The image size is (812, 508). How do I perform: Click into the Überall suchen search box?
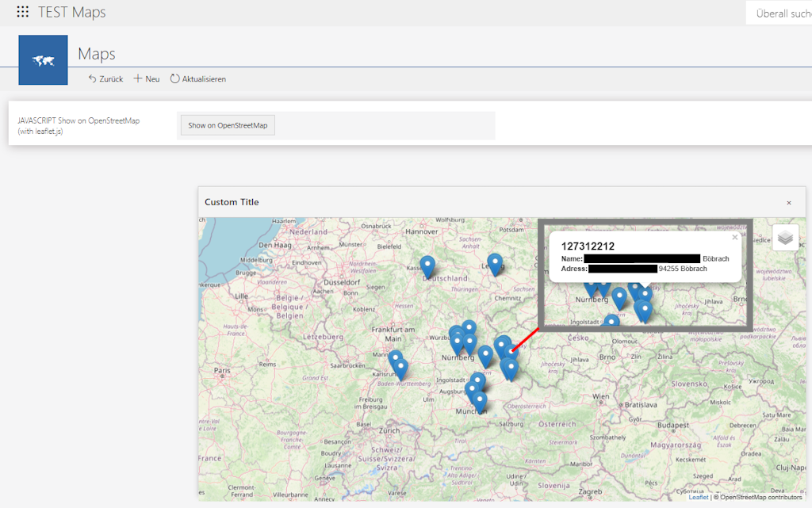(781, 13)
